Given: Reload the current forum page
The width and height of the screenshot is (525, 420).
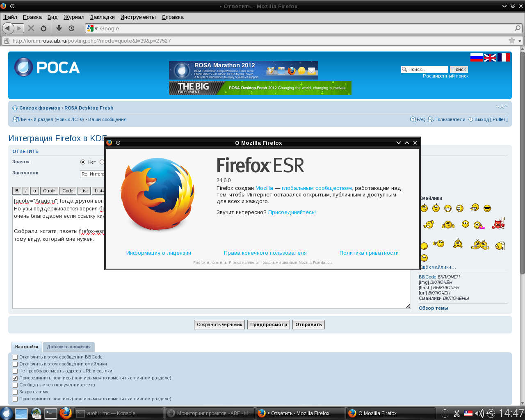Looking at the screenshot, I should [43, 28].
